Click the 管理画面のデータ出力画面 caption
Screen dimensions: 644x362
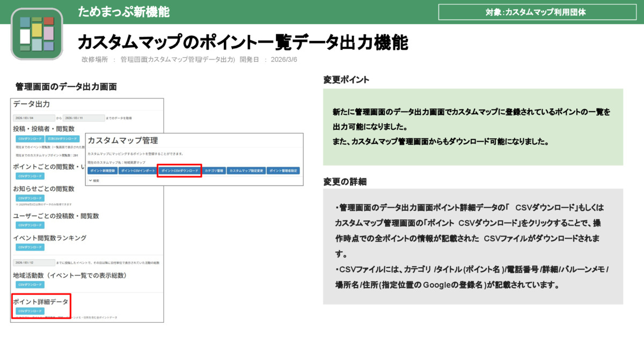click(x=66, y=86)
